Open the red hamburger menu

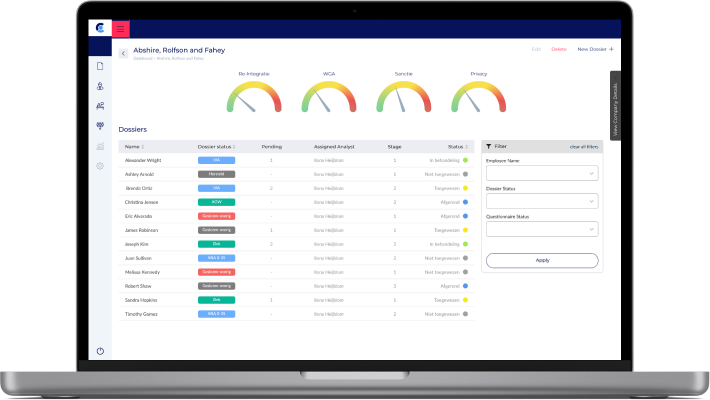[120, 29]
